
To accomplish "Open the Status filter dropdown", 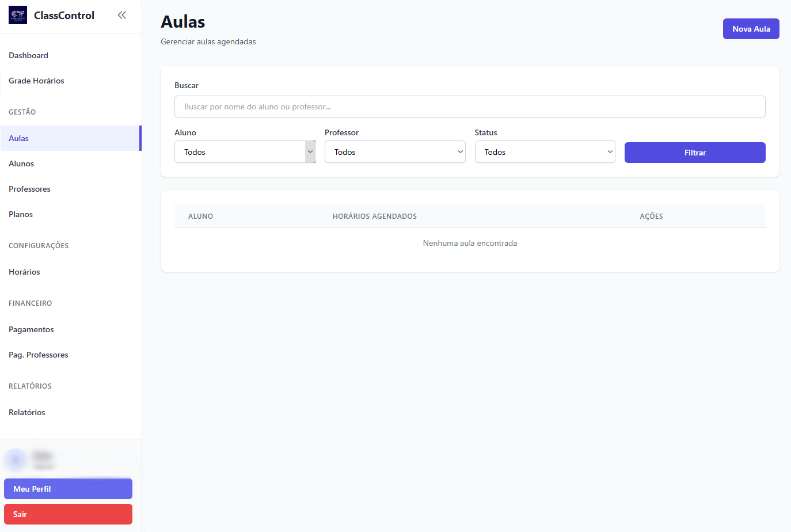I will point(544,152).
